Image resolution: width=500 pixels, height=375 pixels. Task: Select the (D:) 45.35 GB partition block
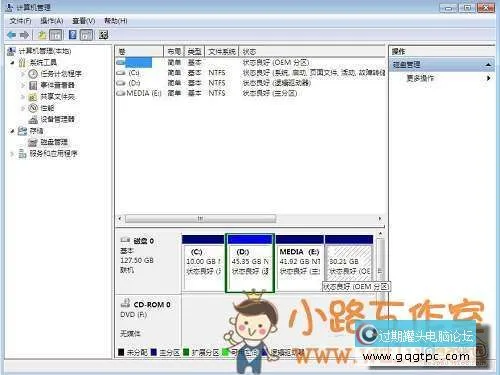point(250,263)
